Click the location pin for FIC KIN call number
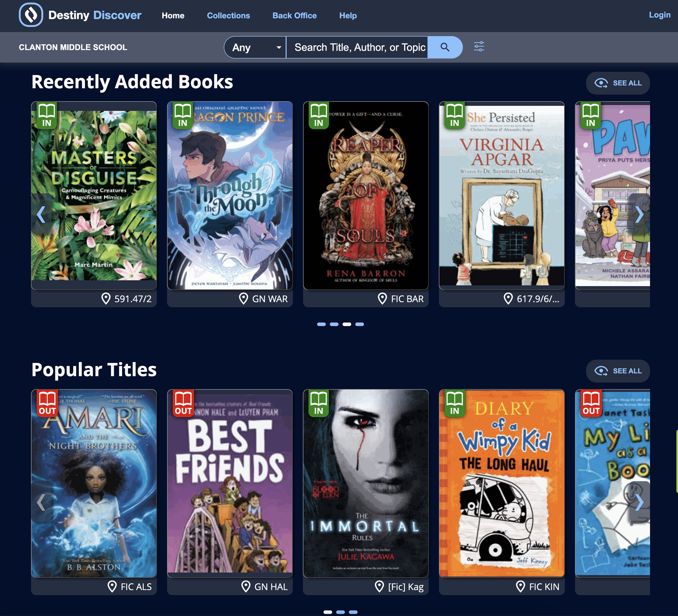The image size is (678, 616). (x=520, y=586)
